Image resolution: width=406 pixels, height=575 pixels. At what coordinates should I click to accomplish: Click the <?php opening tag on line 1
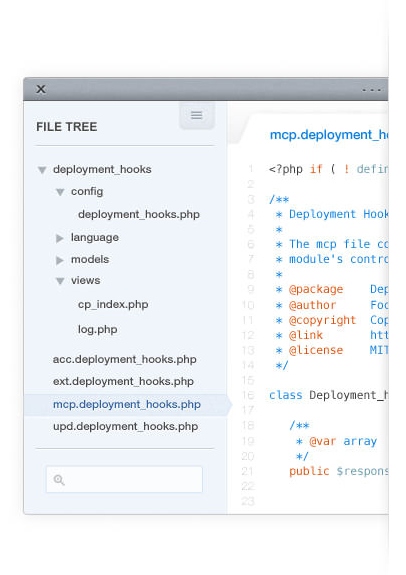point(286,169)
